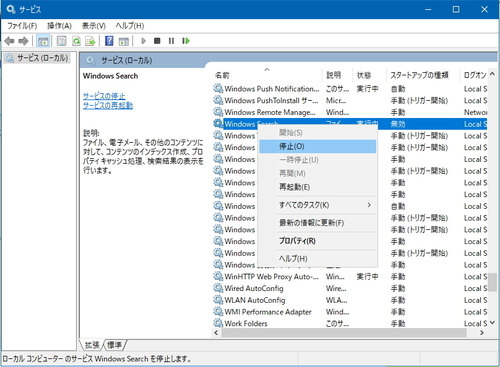Sort by the ログオン column header
Image resolution: width=500 pixels, height=367 pixels.
click(474, 75)
